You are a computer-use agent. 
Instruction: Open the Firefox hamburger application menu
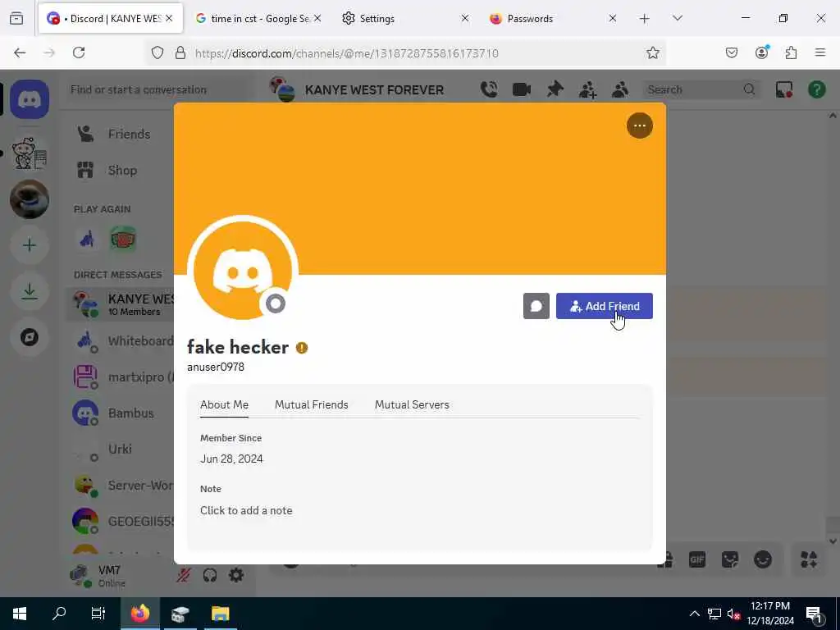click(x=820, y=52)
